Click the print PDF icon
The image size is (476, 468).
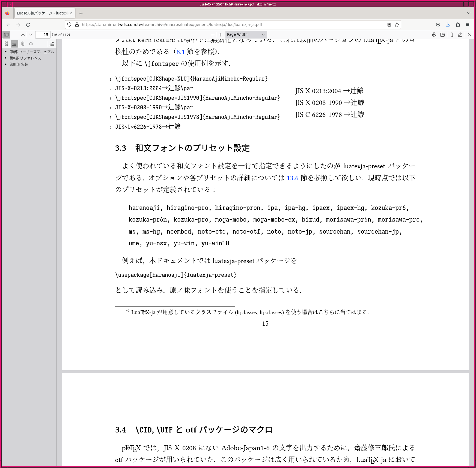pyautogui.click(x=434, y=35)
